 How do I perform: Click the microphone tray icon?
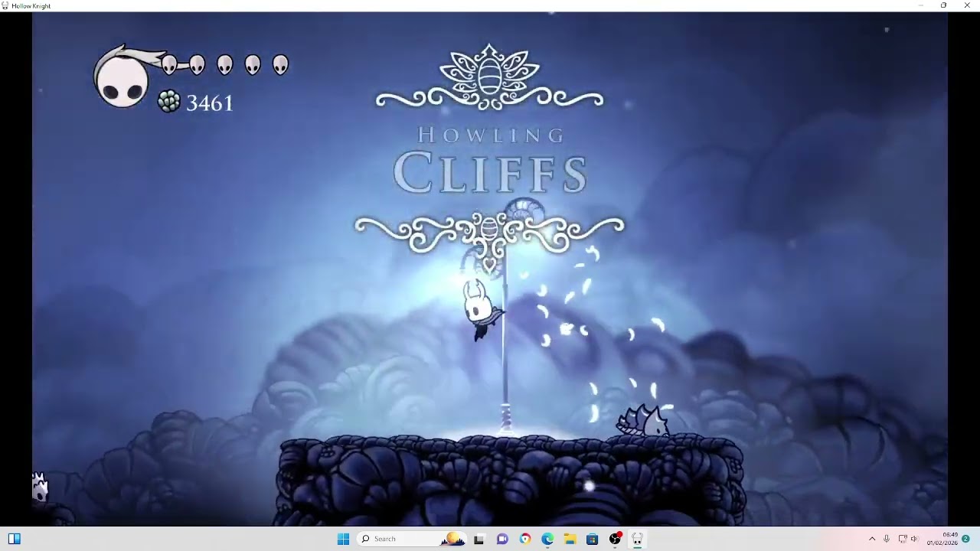tap(887, 539)
